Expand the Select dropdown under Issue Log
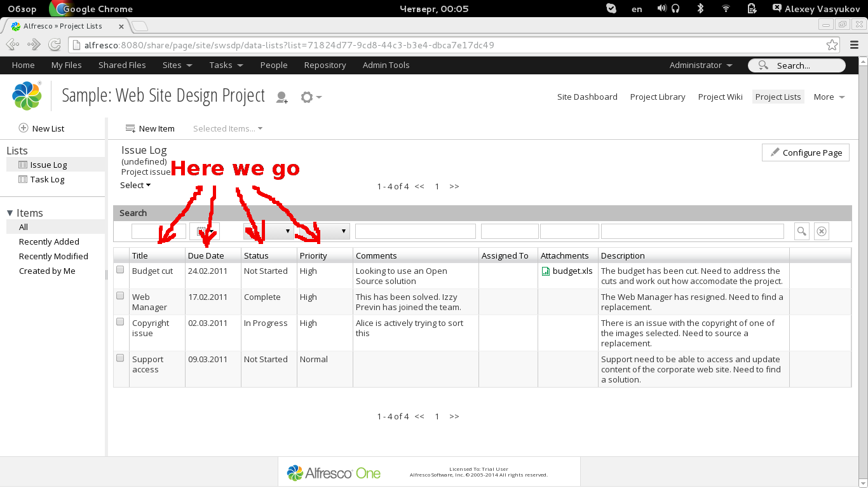 (135, 186)
